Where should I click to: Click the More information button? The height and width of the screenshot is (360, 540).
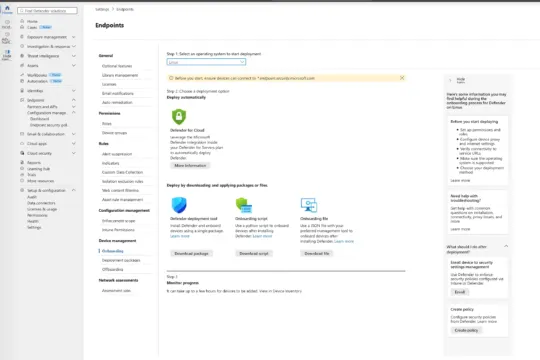[190, 166]
